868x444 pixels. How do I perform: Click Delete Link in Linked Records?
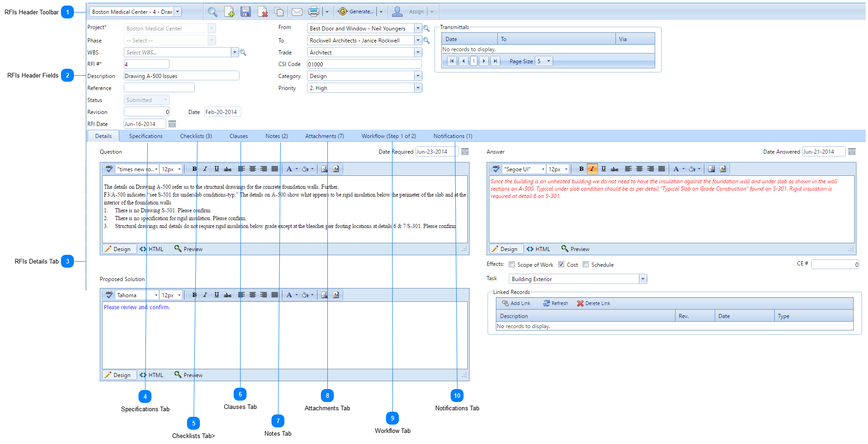(x=593, y=303)
